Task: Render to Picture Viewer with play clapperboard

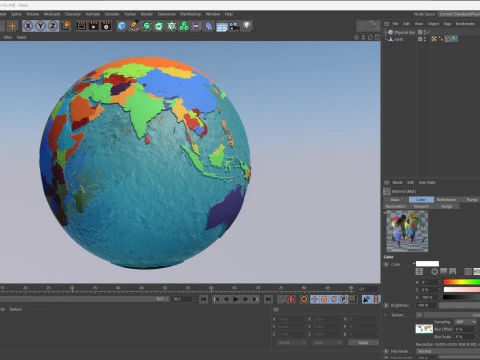Action: coord(94,26)
